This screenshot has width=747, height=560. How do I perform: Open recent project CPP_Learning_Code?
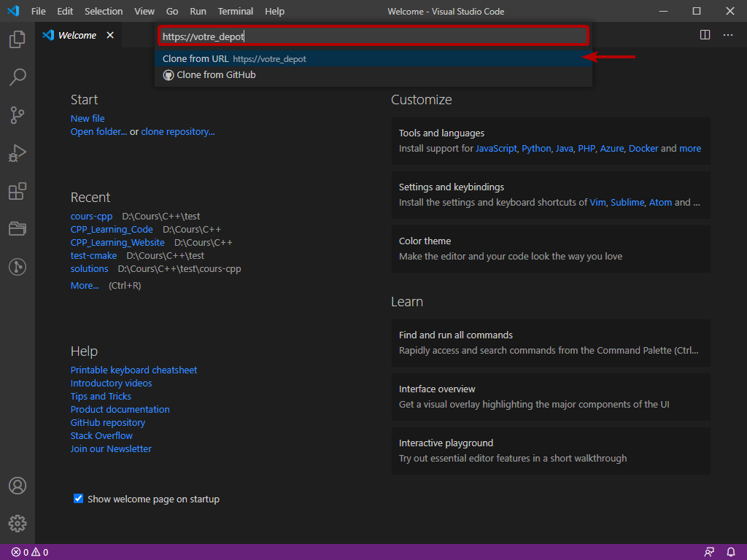112,230
